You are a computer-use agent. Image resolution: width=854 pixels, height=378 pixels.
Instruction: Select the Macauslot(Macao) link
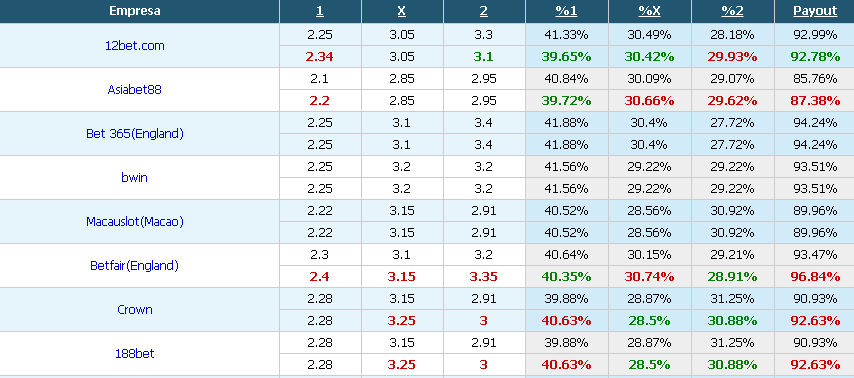point(135,222)
